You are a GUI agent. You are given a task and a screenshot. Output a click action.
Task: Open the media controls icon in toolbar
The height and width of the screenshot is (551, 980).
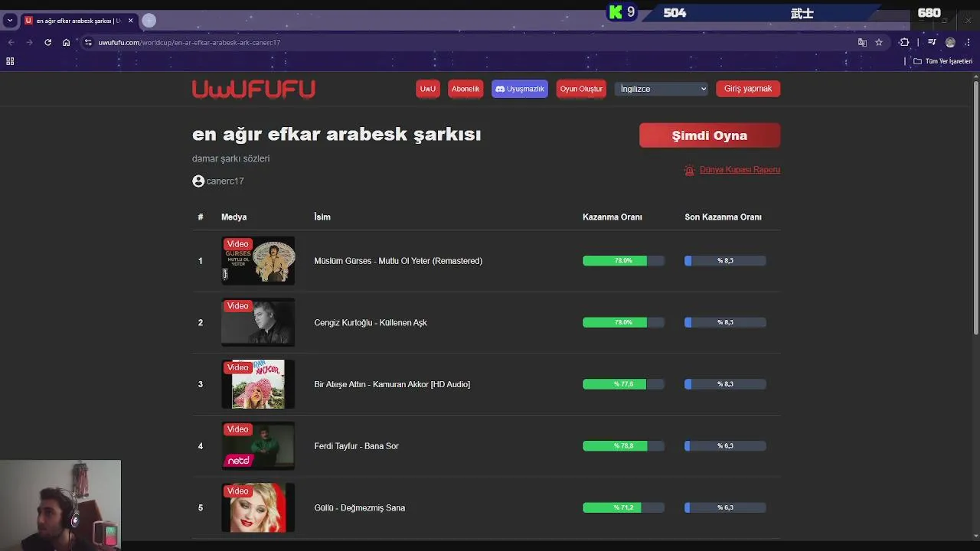click(x=932, y=42)
